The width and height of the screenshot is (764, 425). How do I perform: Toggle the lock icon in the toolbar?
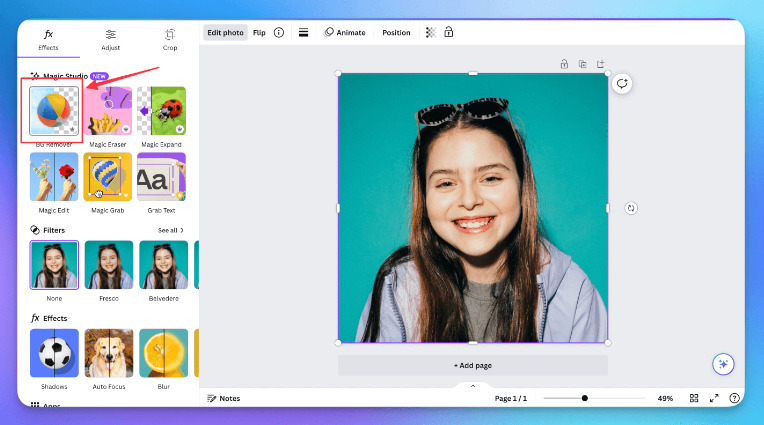pyautogui.click(x=449, y=32)
